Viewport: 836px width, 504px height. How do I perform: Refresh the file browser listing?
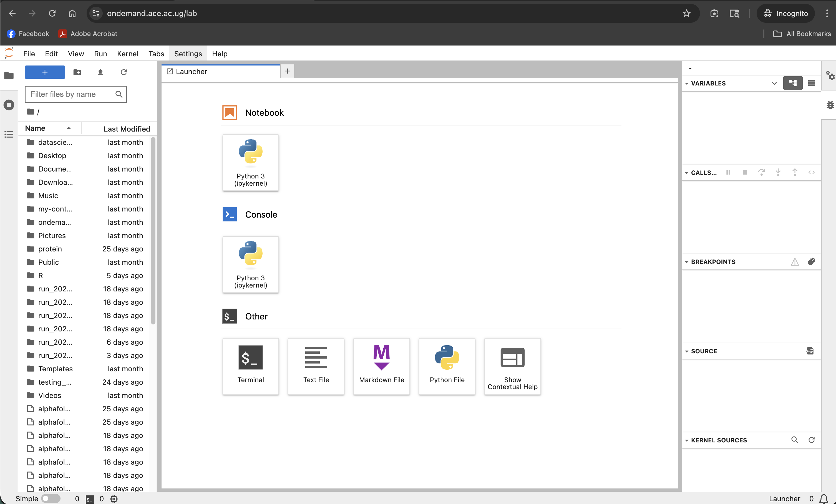(x=124, y=72)
